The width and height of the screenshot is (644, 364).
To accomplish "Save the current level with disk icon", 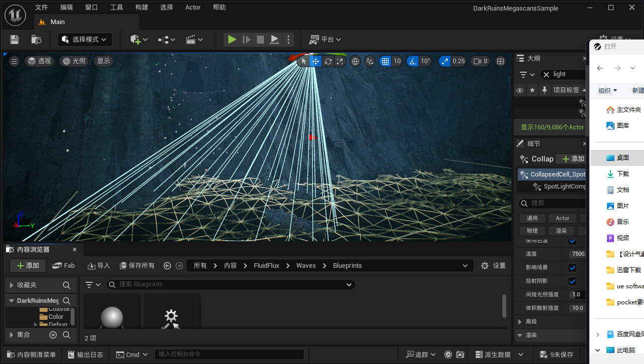I will point(15,40).
